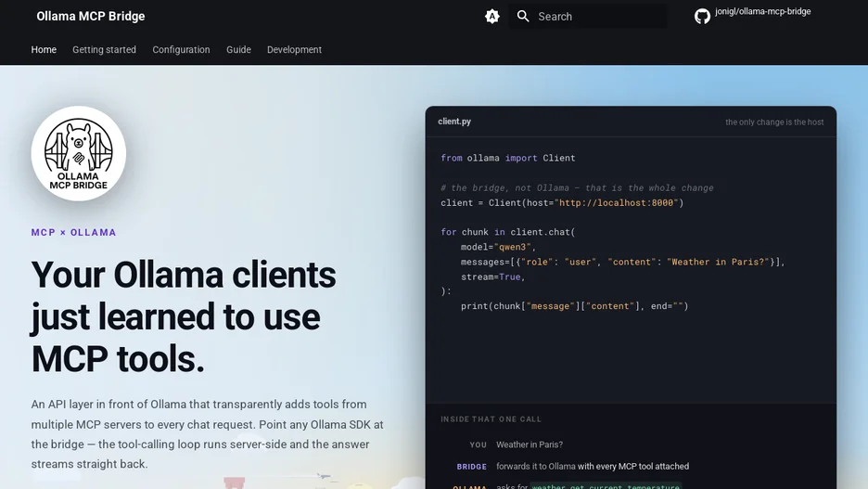Focus the Search input field

(588, 17)
